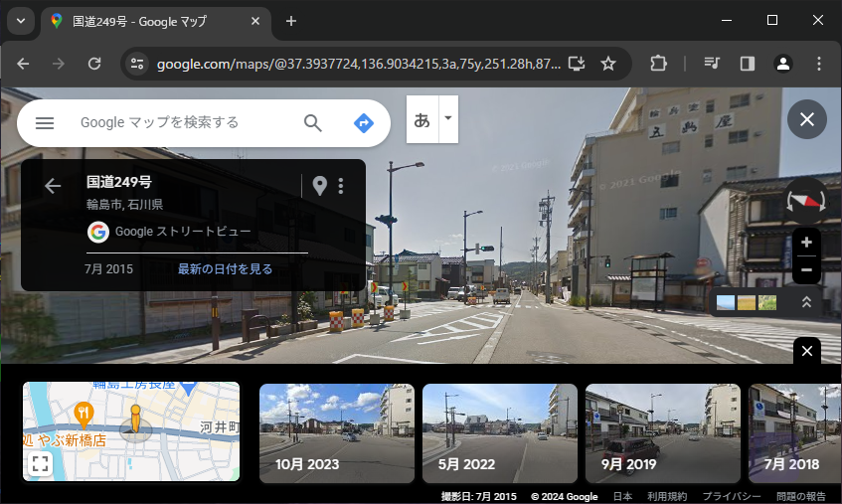This screenshot has height=504, width=842.
Task: Click the location pin icon in info card
Action: (x=320, y=186)
